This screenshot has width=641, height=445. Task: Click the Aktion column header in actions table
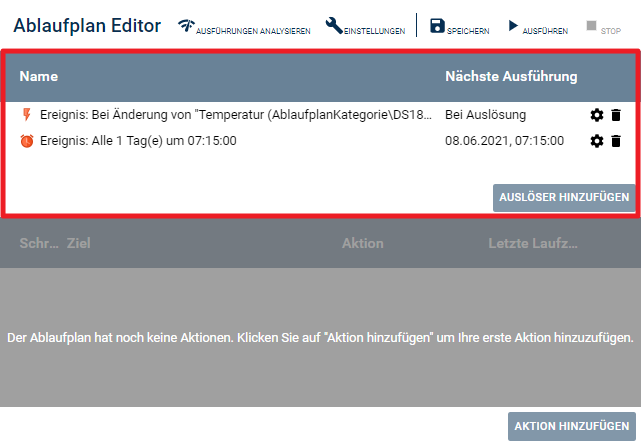(362, 243)
